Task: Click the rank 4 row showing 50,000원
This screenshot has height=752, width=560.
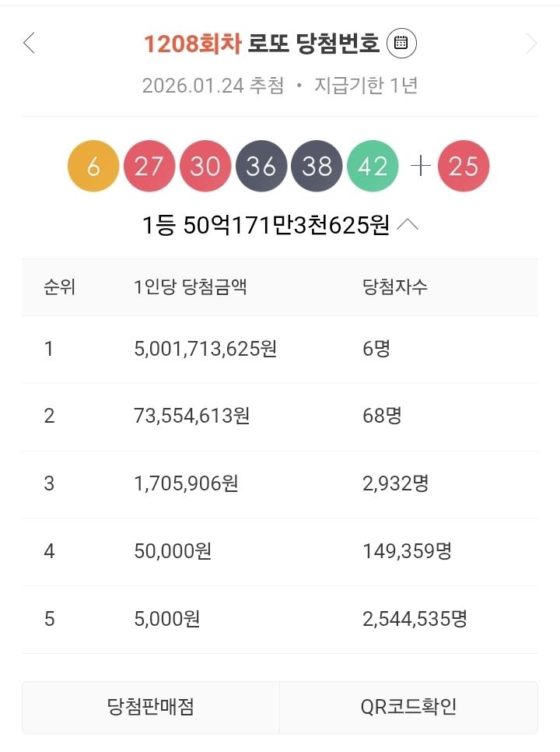Action: (x=280, y=552)
